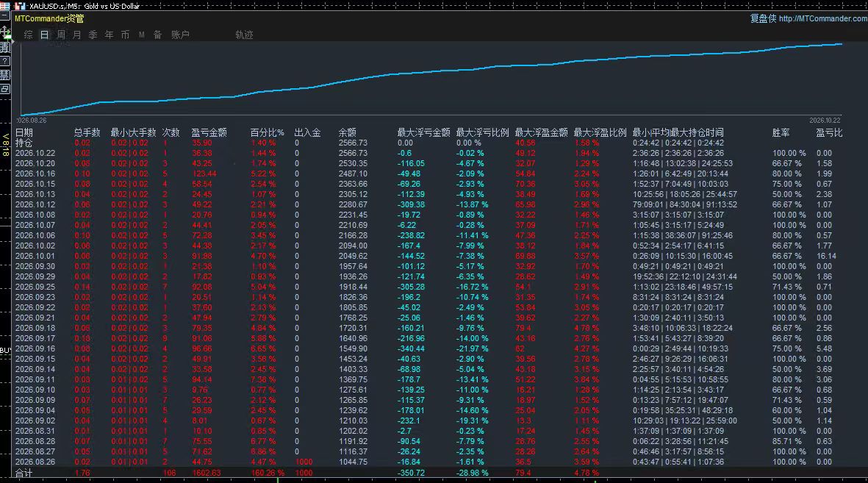Click the 2026.08.26 date in table

point(35,462)
